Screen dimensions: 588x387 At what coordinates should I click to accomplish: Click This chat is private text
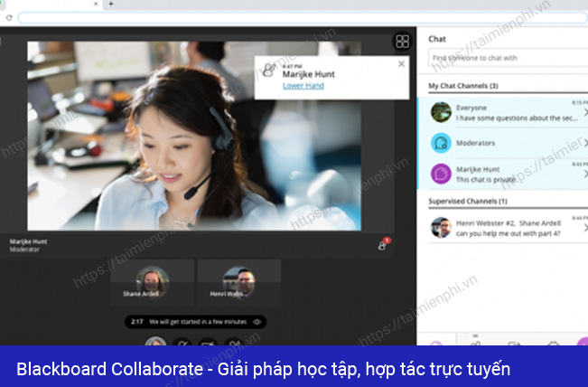[x=486, y=180]
